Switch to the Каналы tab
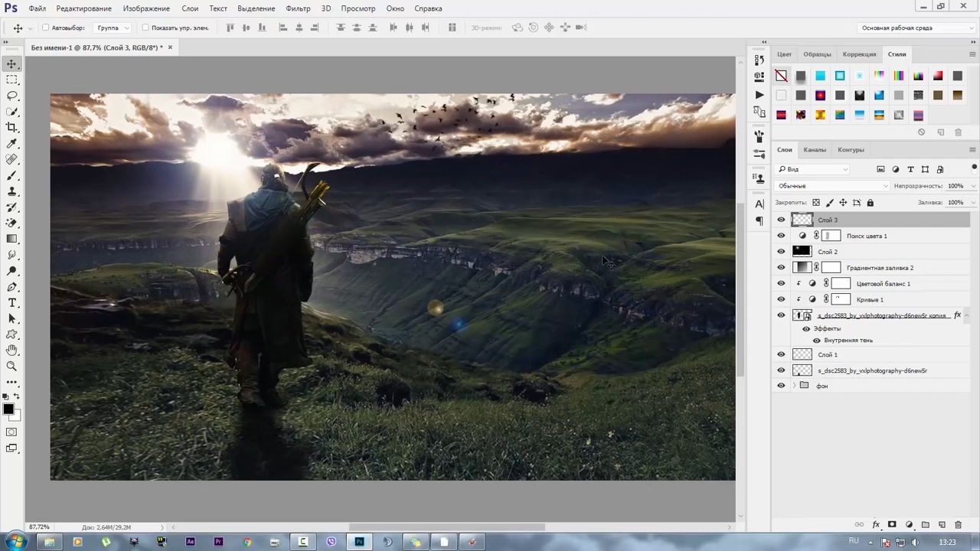Screen dimensions: 980x551 [x=815, y=150]
